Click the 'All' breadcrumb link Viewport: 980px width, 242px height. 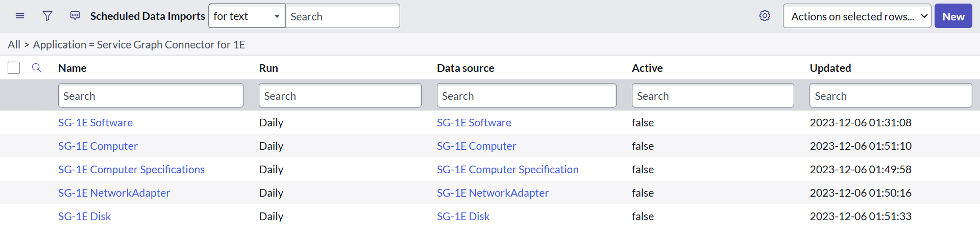click(x=14, y=45)
